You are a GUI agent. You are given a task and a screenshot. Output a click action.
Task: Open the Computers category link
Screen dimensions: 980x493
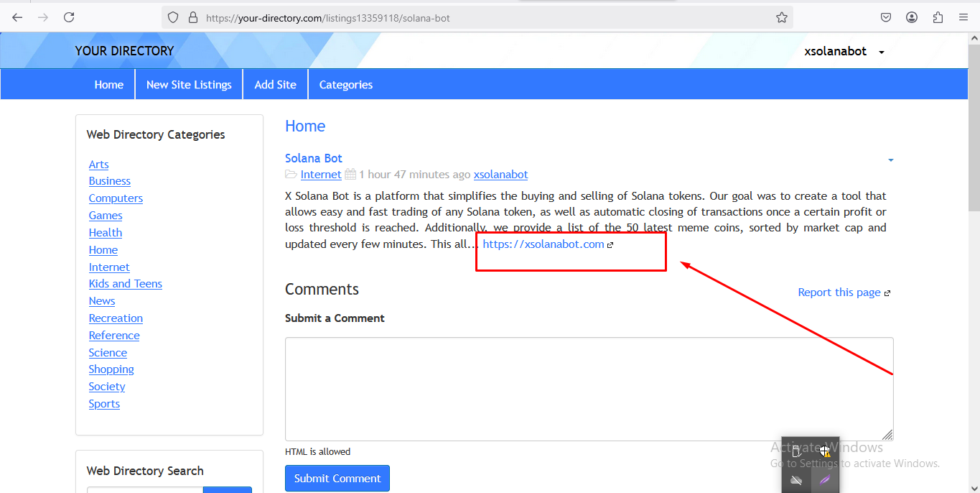tap(116, 198)
